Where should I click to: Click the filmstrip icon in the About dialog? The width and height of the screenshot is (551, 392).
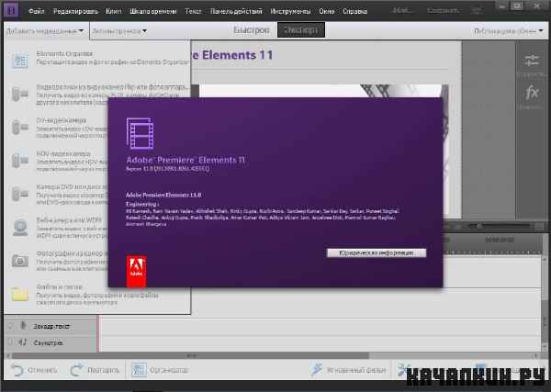[x=140, y=133]
